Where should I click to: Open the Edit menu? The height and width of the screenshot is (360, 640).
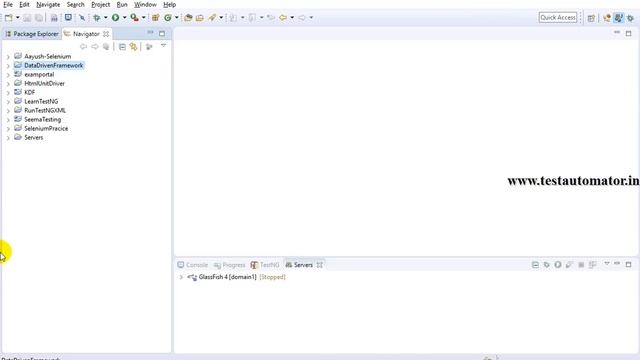point(24,4)
